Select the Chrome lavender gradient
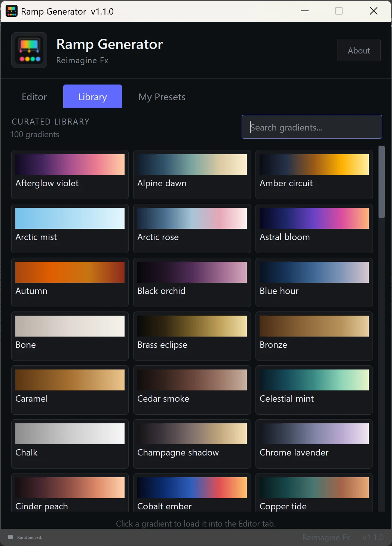The image size is (392, 546). tap(314, 444)
